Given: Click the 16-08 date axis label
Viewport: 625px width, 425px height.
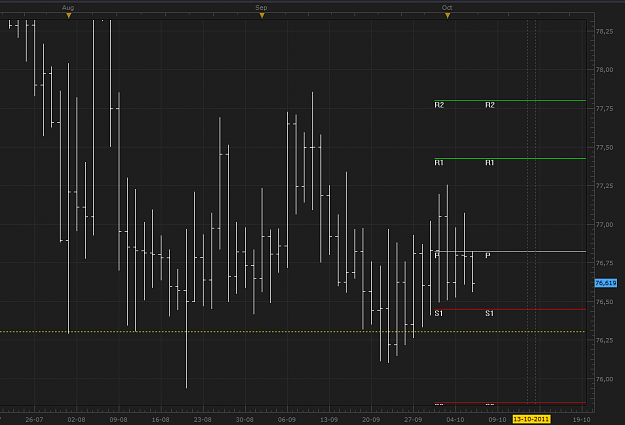Looking at the screenshot, I should (x=160, y=419).
